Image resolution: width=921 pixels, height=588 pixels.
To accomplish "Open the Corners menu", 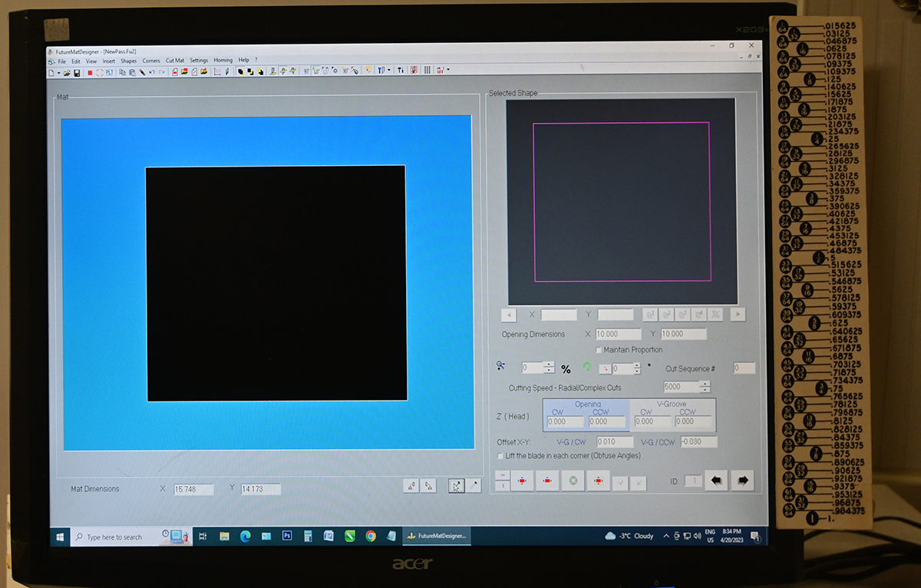I will tap(151, 61).
